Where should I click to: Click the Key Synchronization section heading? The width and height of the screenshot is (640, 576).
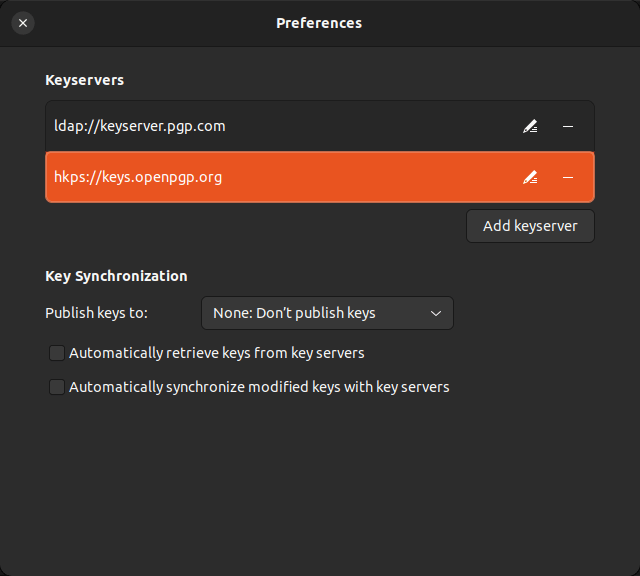pyautogui.click(x=116, y=276)
